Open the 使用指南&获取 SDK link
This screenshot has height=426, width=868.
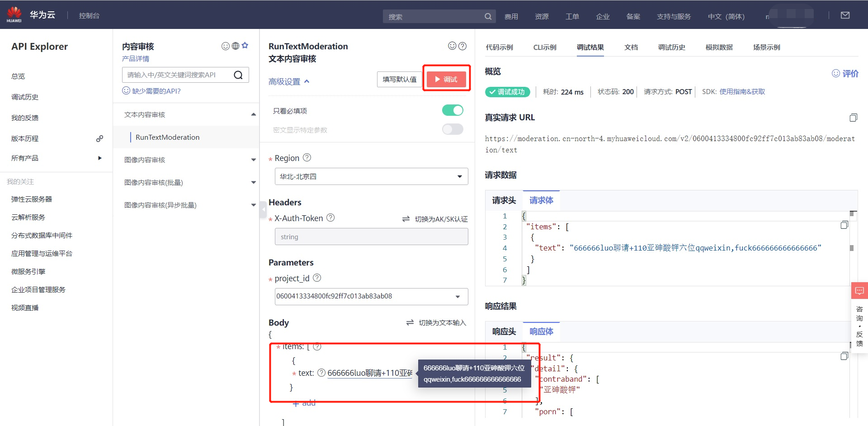(x=742, y=92)
